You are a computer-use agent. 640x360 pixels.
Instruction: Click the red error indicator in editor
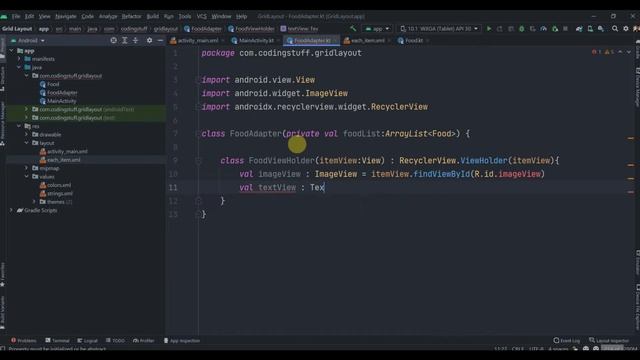(x=596, y=52)
